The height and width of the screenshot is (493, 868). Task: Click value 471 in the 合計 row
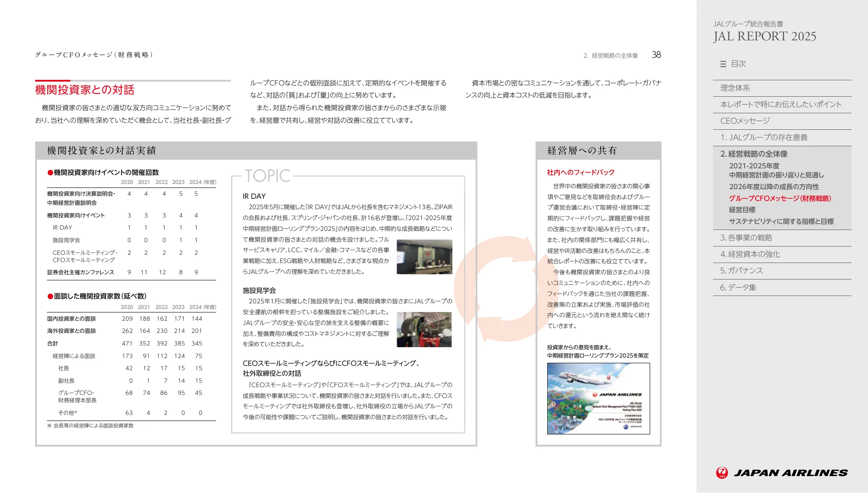coord(127,343)
